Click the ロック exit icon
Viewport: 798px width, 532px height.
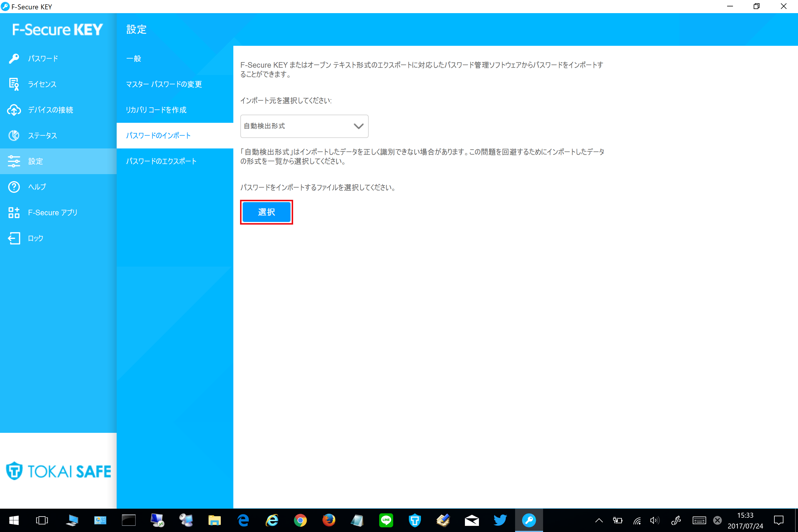(x=14, y=238)
